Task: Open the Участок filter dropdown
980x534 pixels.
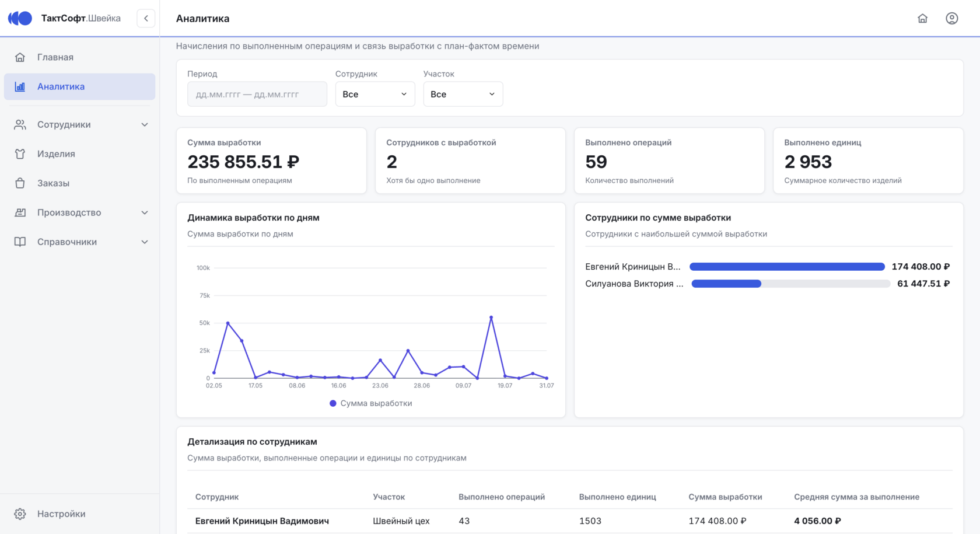Action: (x=463, y=94)
